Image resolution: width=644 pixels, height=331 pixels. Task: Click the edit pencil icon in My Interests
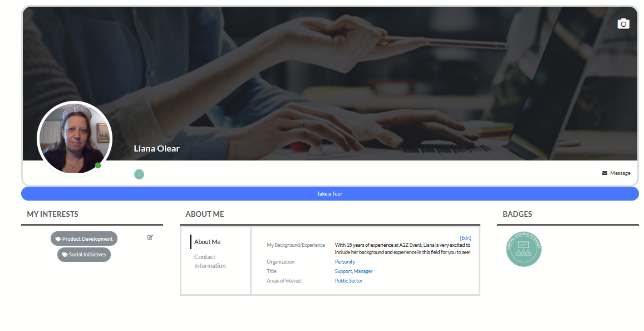pyautogui.click(x=150, y=237)
